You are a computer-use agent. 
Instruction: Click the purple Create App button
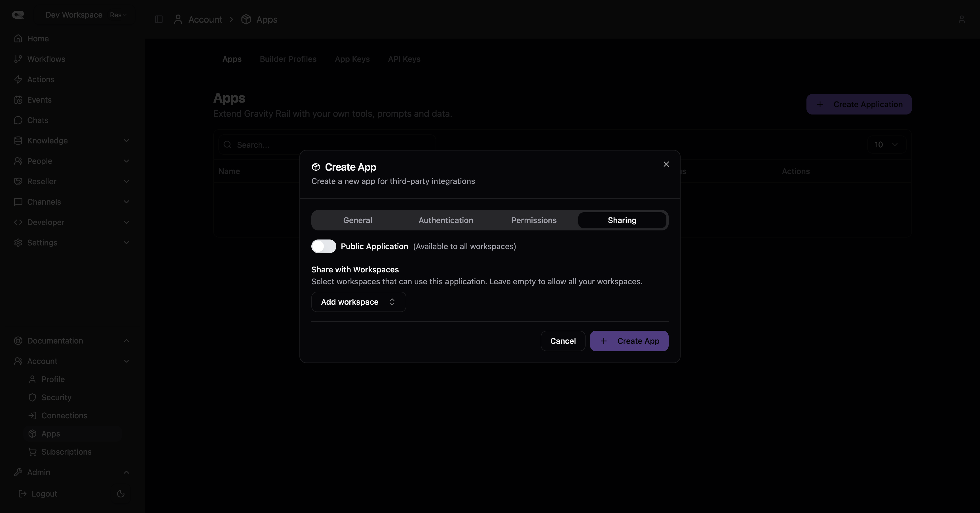(629, 341)
